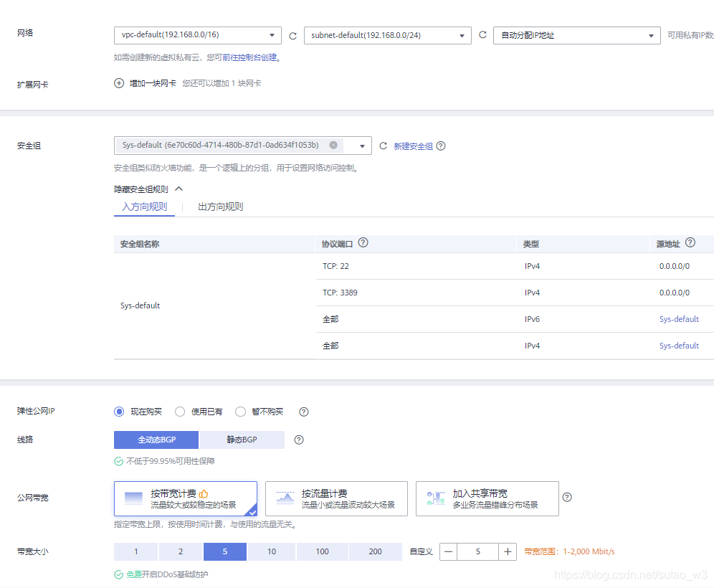Click the plus icon to add network card

pos(119,83)
